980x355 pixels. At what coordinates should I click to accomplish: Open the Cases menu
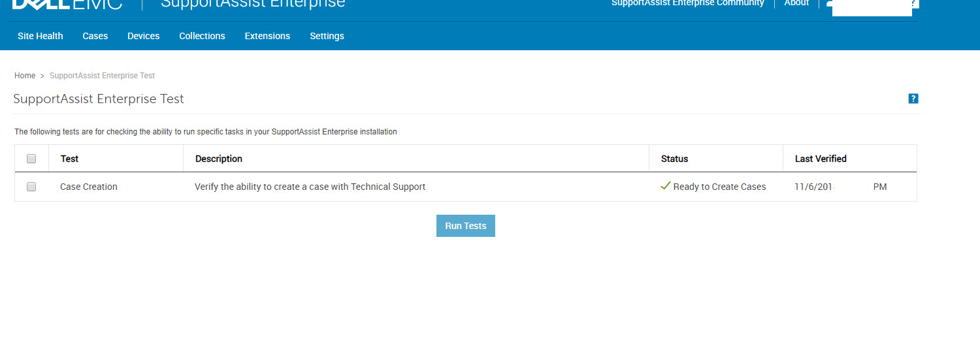pyautogui.click(x=95, y=36)
